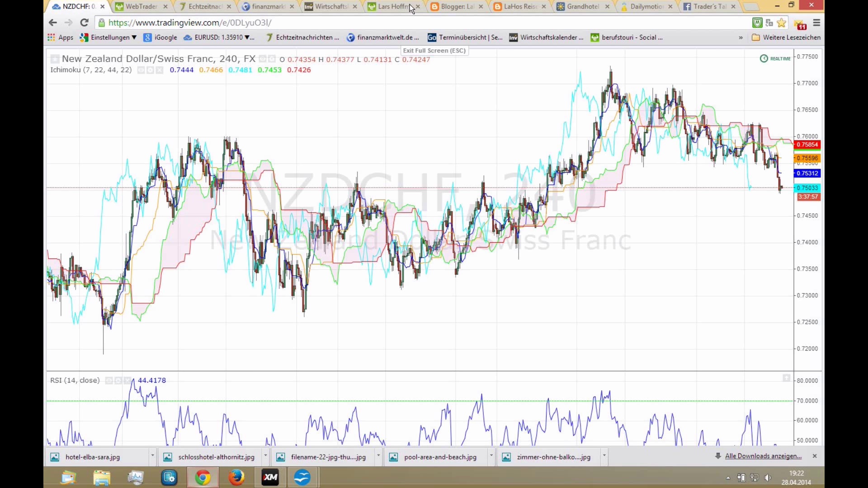The height and width of the screenshot is (488, 868).
Task: Reload the page with the refresh icon
Action: tap(84, 23)
